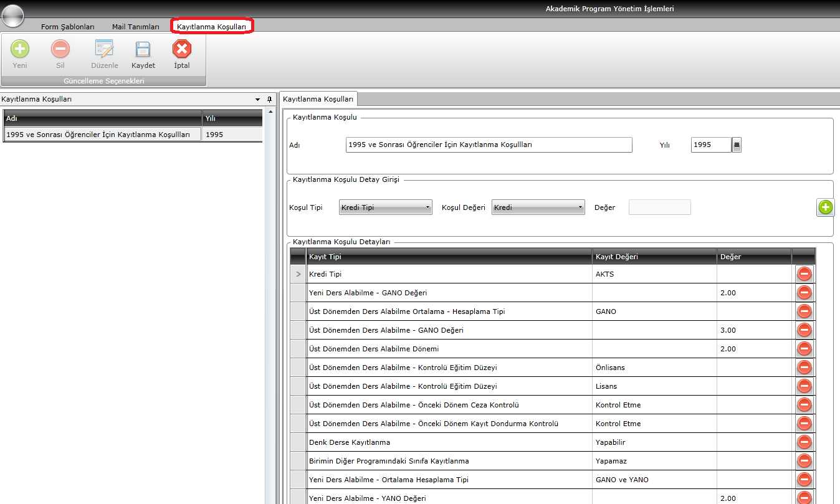Click the 3.00 value cell
840x504 pixels.
pyautogui.click(x=754, y=330)
